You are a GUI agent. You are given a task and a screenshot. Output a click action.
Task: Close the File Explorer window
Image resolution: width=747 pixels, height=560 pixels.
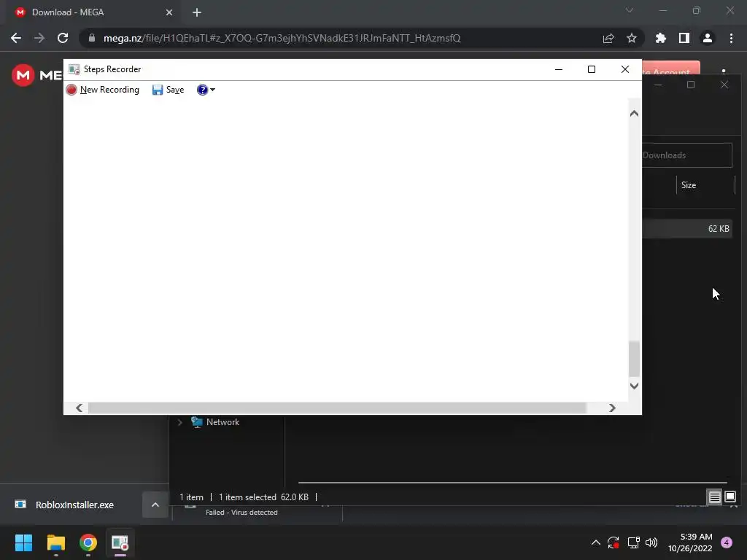click(x=724, y=85)
